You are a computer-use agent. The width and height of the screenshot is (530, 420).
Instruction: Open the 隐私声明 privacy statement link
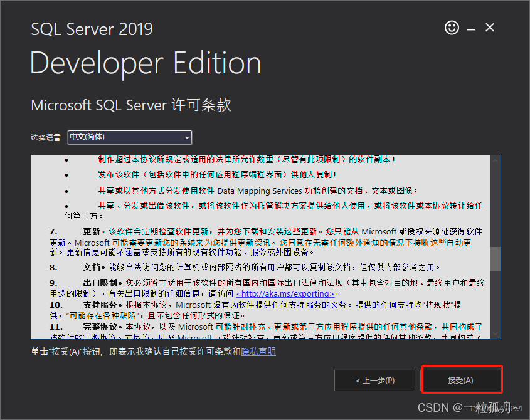(x=258, y=352)
